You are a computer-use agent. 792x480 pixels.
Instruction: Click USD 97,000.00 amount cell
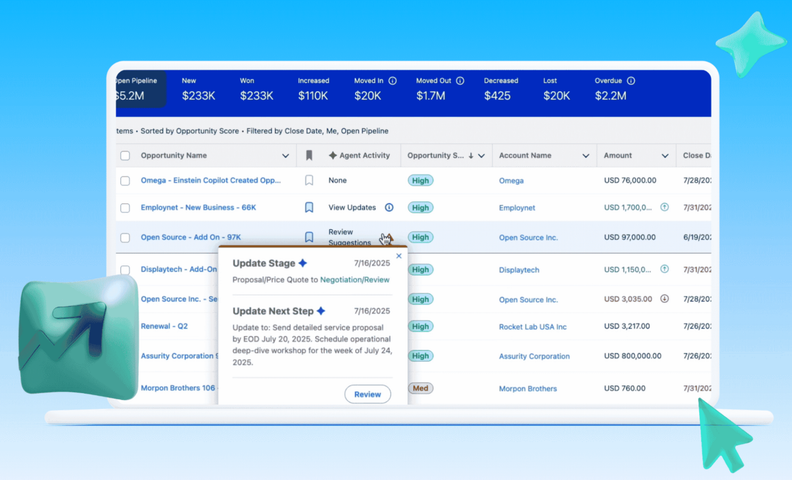[x=630, y=237]
